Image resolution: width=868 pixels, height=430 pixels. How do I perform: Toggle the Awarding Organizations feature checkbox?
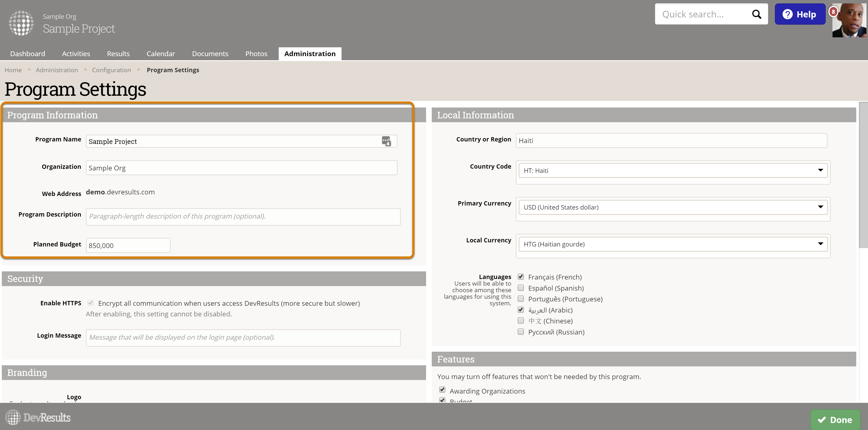442,390
